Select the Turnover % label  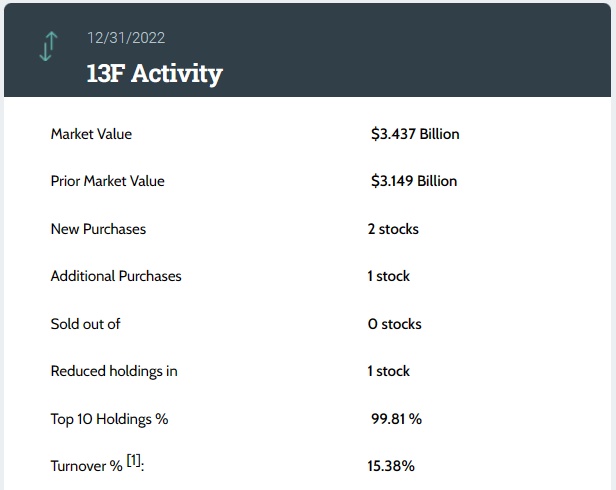86,466
